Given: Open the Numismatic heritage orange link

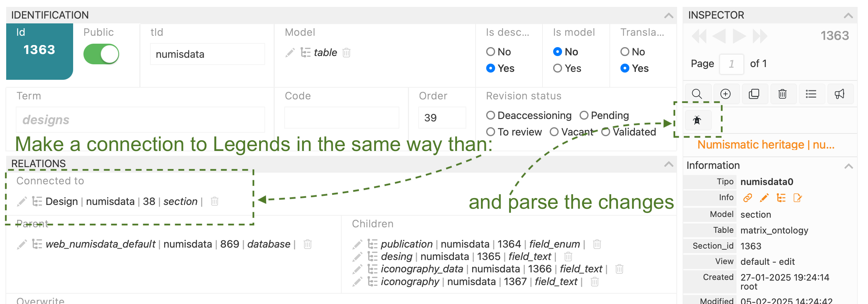Looking at the screenshot, I should (766, 144).
